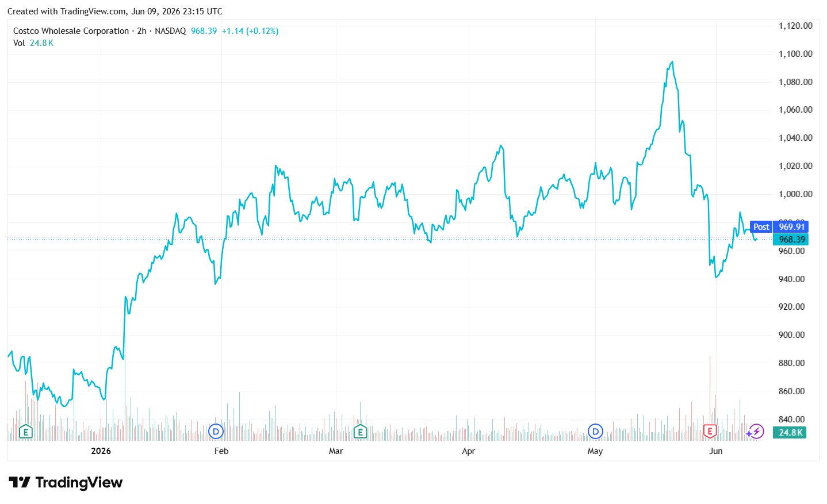Select the Jun label on the time axis

pyautogui.click(x=716, y=451)
